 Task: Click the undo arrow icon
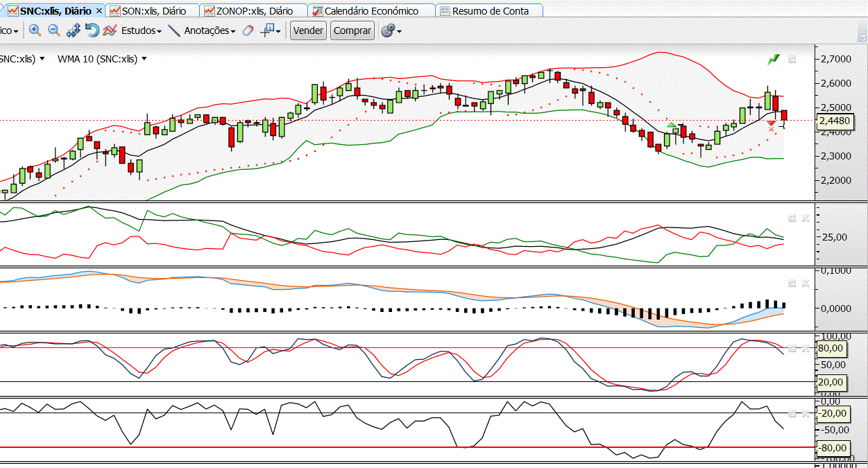pyautogui.click(x=92, y=31)
